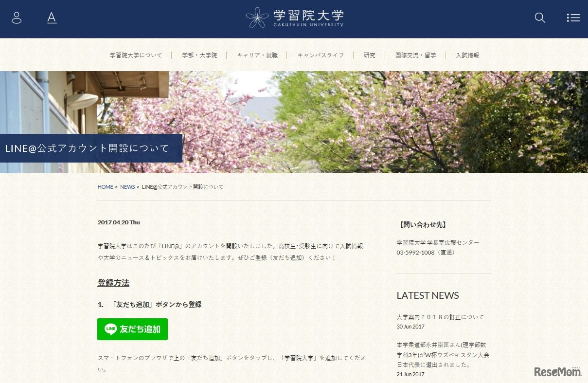Viewport: 588px width, 383px height.
Task: Open the search magnifier icon
Action: (x=540, y=18)
